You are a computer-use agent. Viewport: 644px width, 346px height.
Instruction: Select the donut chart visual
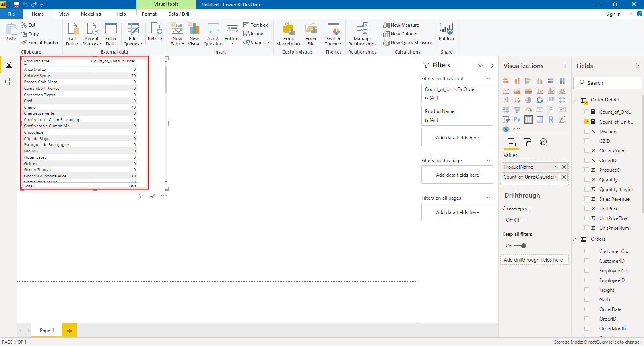coord(540,100)
